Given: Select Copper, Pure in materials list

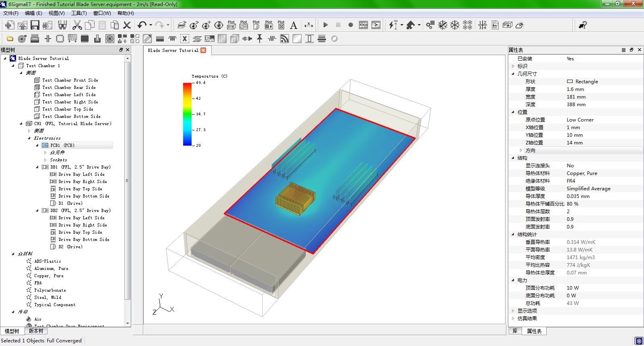Looking at the screenshot, I should pyautogui.click(x=49, y=276).
